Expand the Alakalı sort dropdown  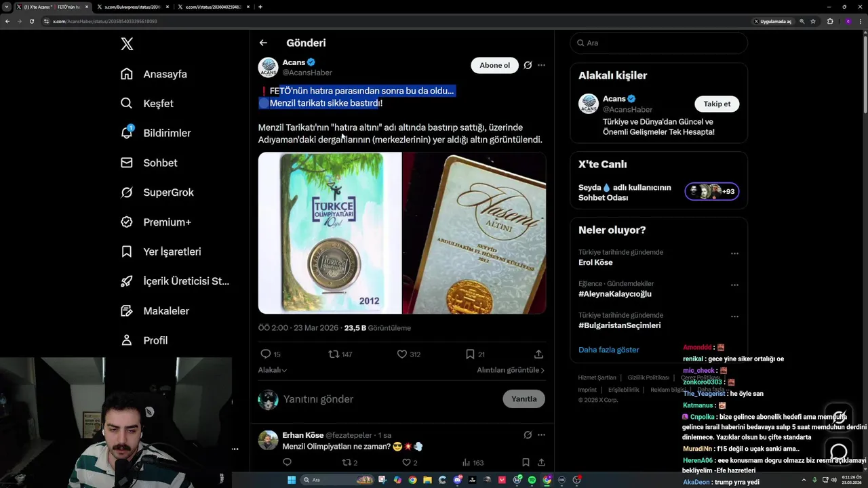point(273,370)
